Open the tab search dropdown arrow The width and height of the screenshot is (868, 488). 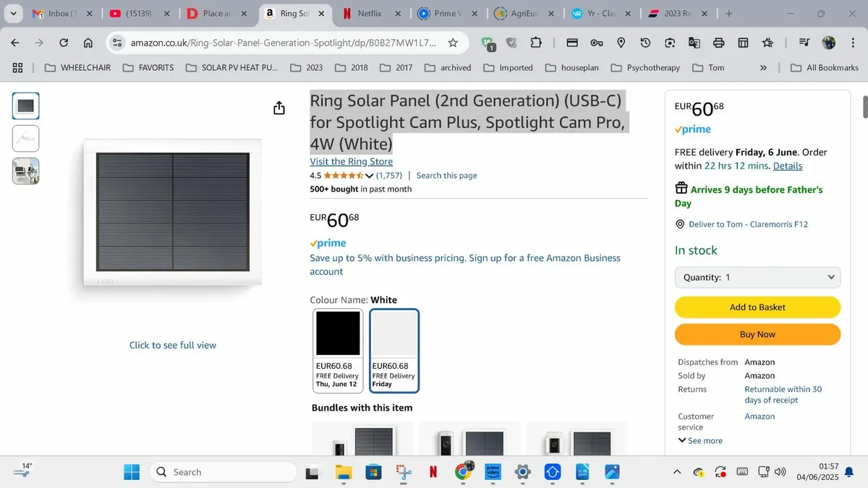point(12,14)
